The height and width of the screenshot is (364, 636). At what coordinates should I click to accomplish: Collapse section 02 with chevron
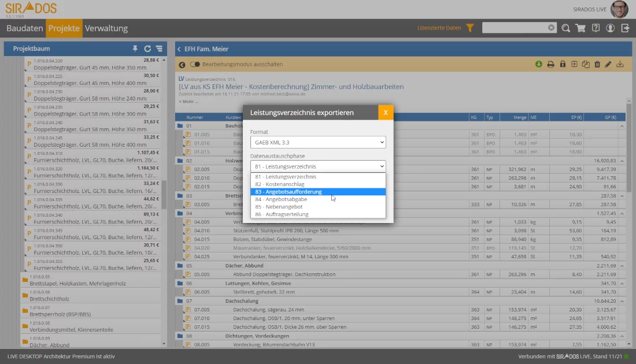click(x=622, y=161)
